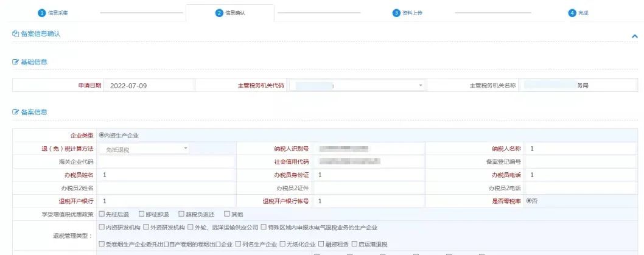Click the 办税员姓名 input field
The width and height of the screenshot is (644, 255).
(x=166, y=175)
